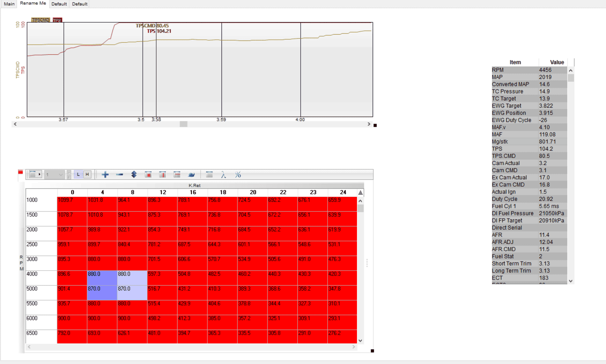Click the red flag beside the table toolbar

point(20,172)
